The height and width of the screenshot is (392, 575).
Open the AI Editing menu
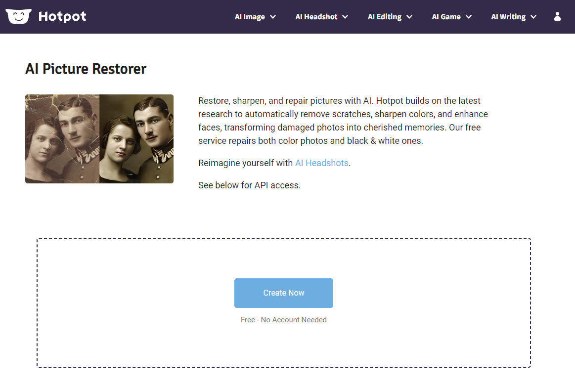(385, 17)
